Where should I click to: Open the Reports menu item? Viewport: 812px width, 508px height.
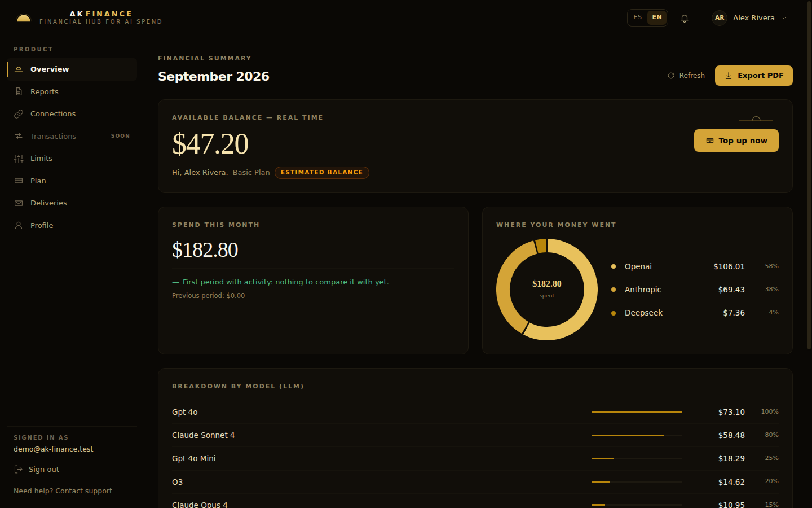72,91
